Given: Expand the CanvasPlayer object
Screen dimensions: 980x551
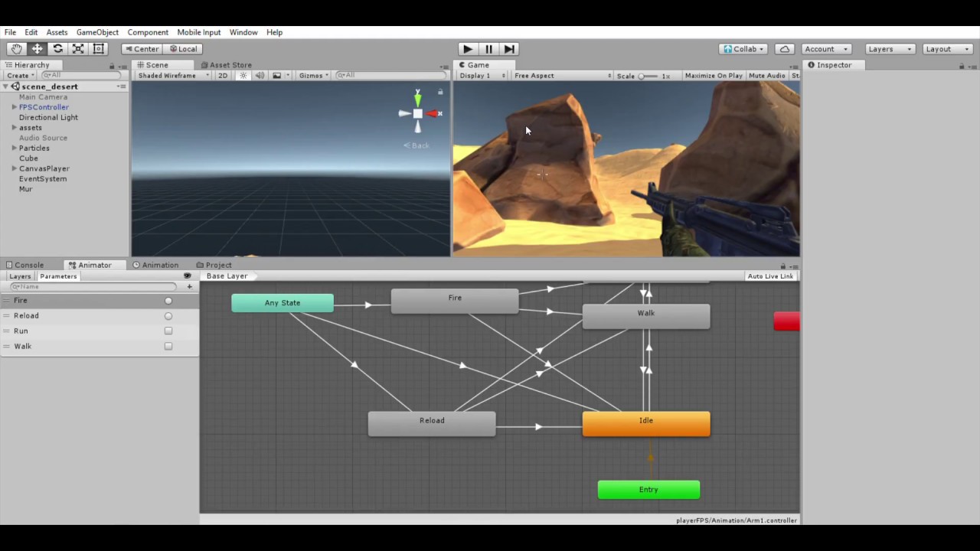Looking at the screenshot, I should pos(14,168).
